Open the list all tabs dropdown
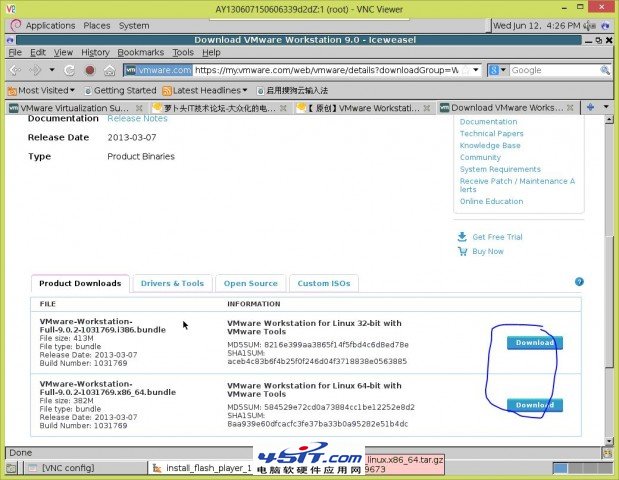619x480 pixels. (x=606, y=107)
